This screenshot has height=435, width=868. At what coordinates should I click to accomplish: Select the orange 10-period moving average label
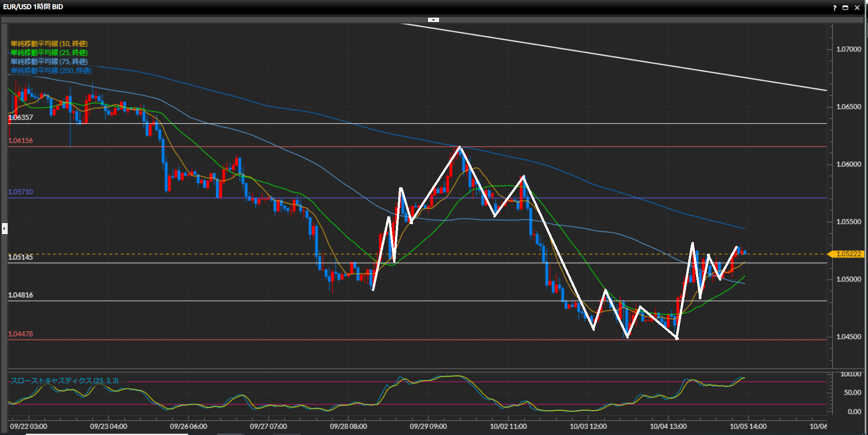point(49,44)
